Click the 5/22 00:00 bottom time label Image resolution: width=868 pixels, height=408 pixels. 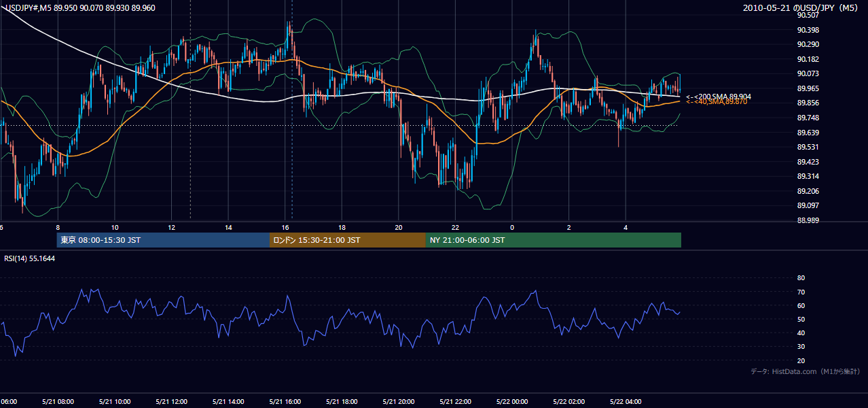[512, 402]
